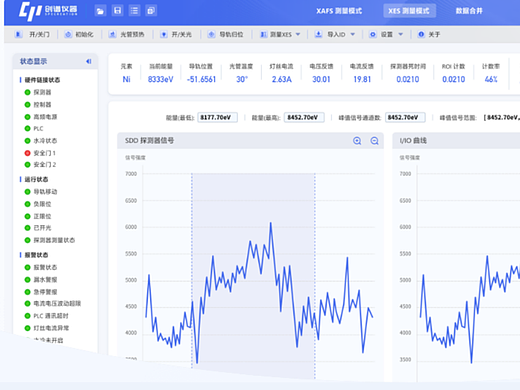This screenshot has width=520, height=390.
Task: Open the 关于 about item
Action: 429,34
